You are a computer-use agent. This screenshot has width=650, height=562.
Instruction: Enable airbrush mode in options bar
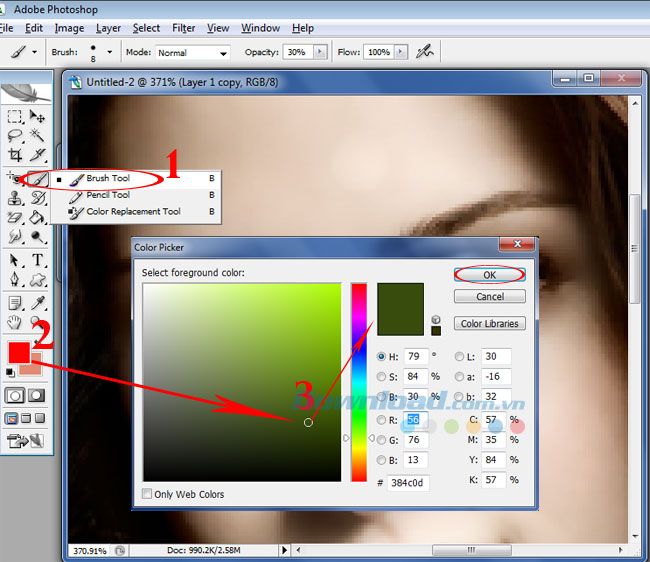click(424, 52)
